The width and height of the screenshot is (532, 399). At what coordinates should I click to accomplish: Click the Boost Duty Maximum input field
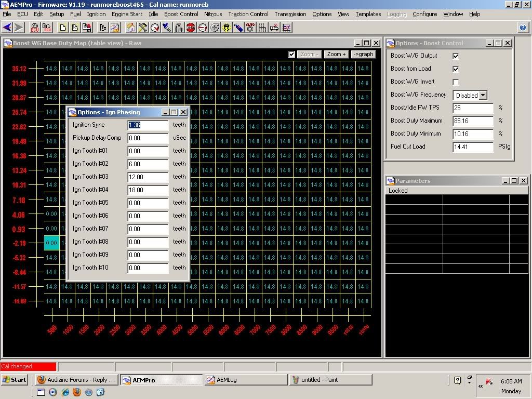473,121
